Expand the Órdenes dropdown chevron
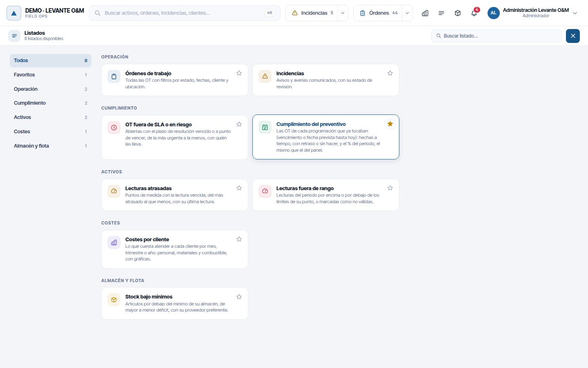This screenshot has height=368, width=588. coord(407,13)
